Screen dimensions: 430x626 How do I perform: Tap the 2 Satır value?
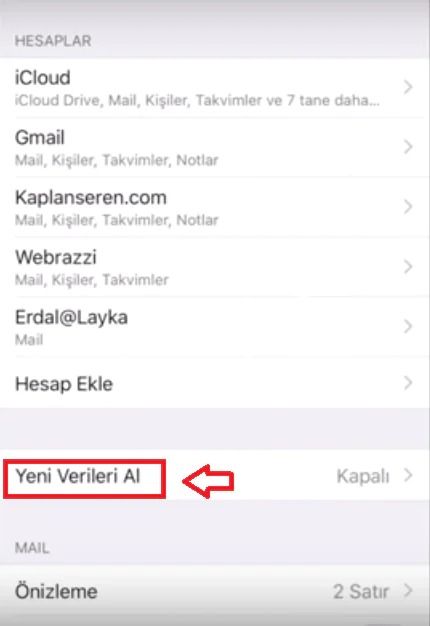[x=361, y=591]
